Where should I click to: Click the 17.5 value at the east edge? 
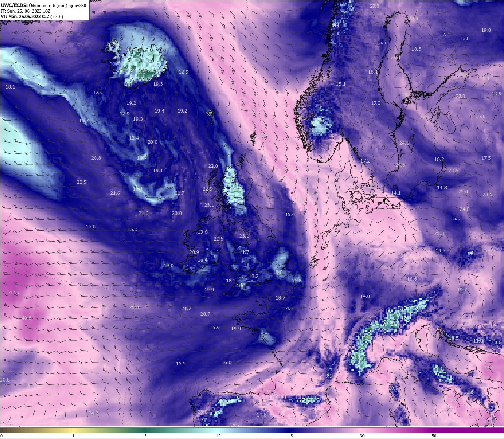coord(486,158)
